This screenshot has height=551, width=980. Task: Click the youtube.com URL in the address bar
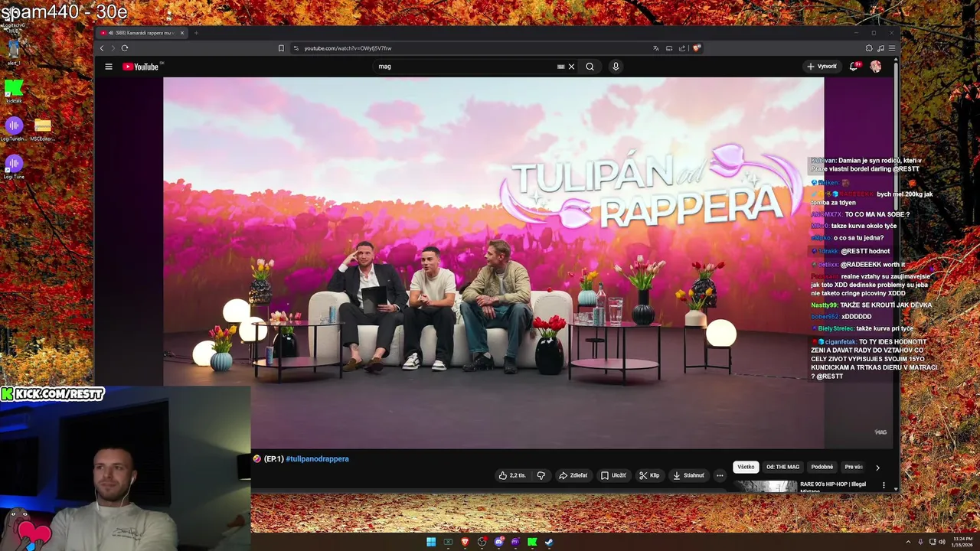(348, 48)
